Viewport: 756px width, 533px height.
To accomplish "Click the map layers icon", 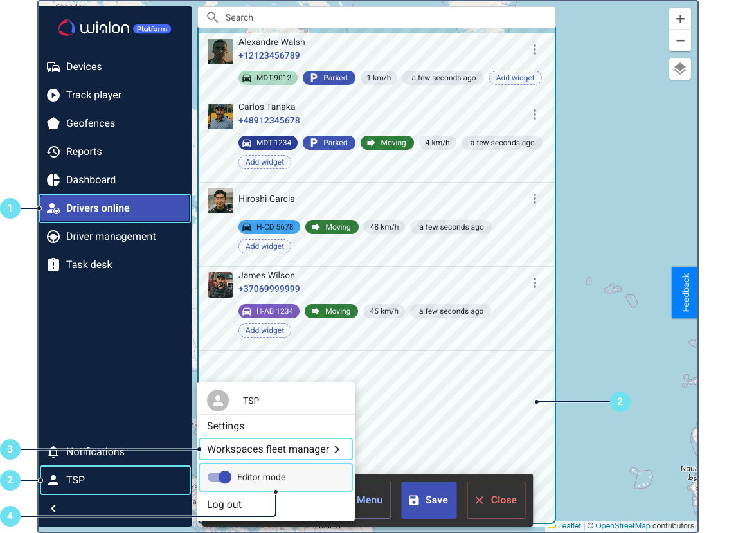I will 680,69.
